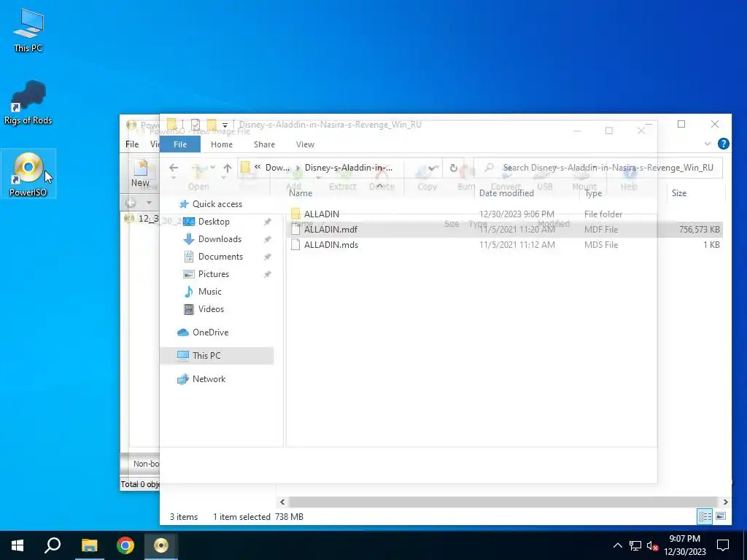Viewport: 747px width, 560px height.
Task: Select This PC in navigation pane
Action: 217,355
